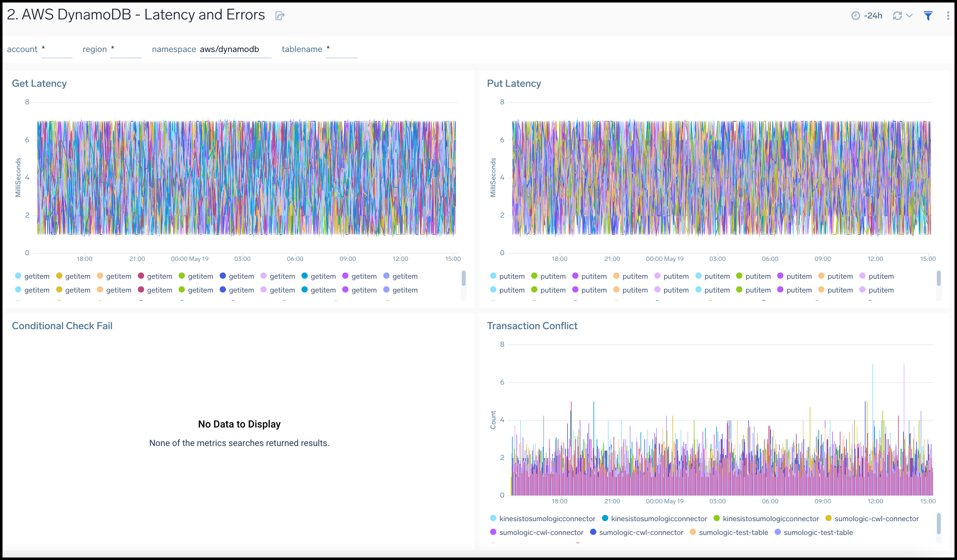
Task: Click the clock time range icon
Action: 857,16
